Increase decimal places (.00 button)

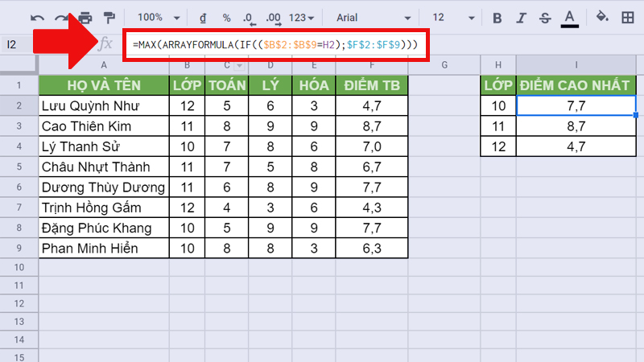pyautogui.click(x=273, y=18)
